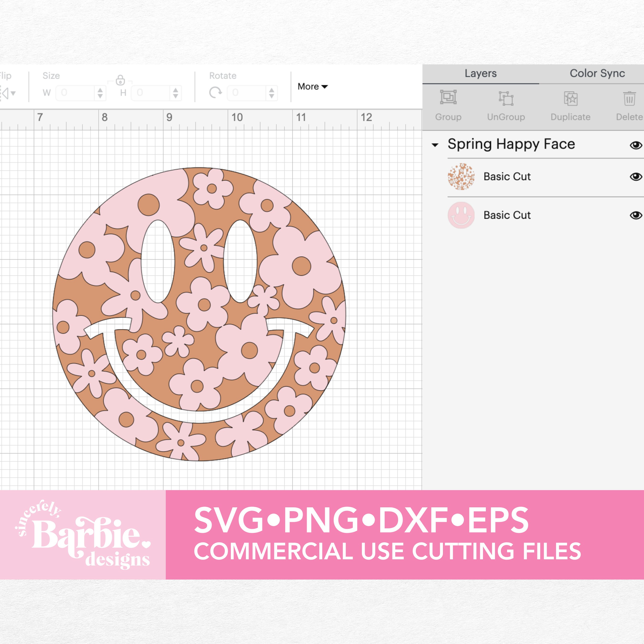The image size is (644, 644).
Task: Select the Layers tab
Action: click(481, 73)
